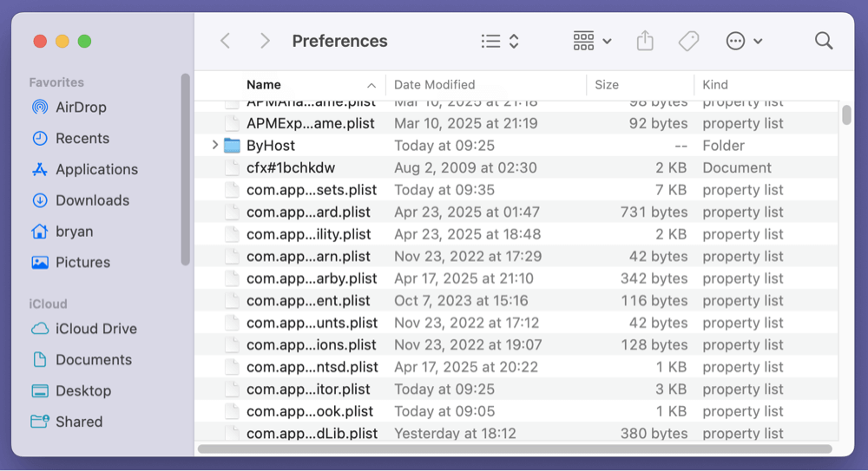Select the com.app...ions.plist file name
This screenshot has height=471, width=868.
point(311,345)
